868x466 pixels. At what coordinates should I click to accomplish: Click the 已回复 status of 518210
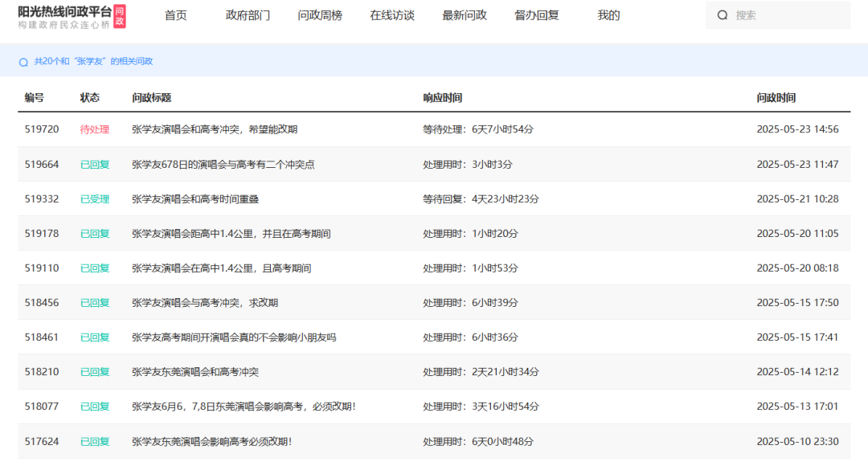(95, 372)
